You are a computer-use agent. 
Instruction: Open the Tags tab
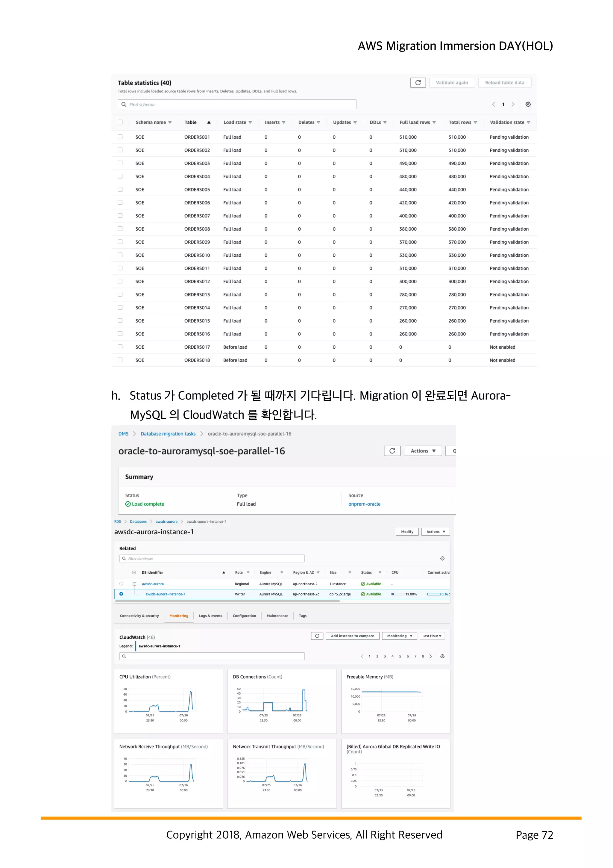303,616
